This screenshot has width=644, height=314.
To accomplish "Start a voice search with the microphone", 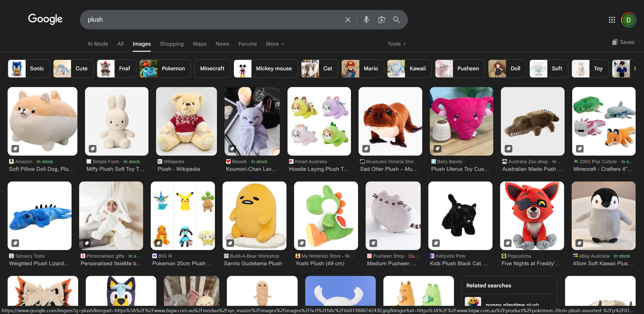I will (366, 20).
